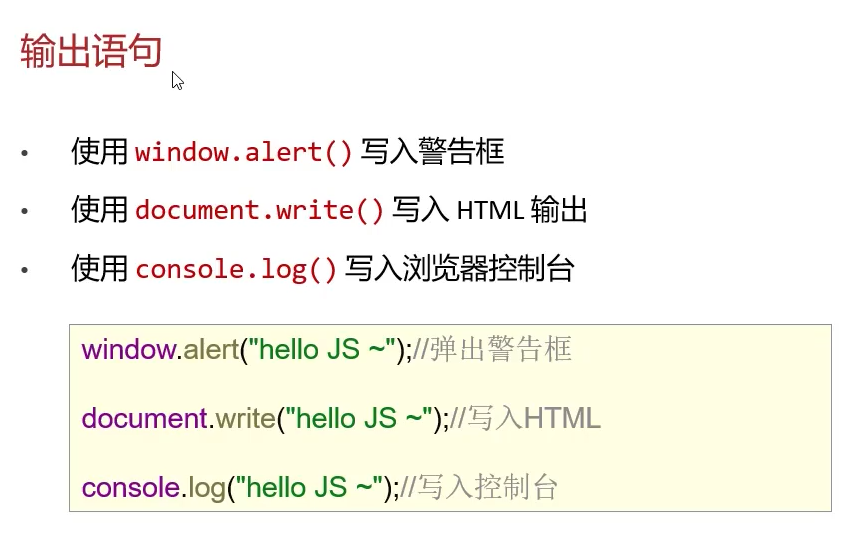The width and height of the screenshot is (861, 553).
Task: Click the //弹出警告框 comment
Action: pos(492,349)
